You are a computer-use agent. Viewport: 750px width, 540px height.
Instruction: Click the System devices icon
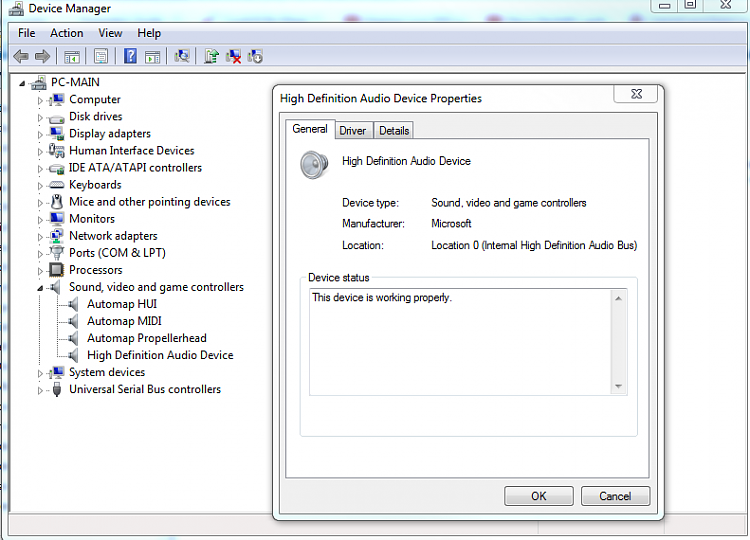click(56, 372)
